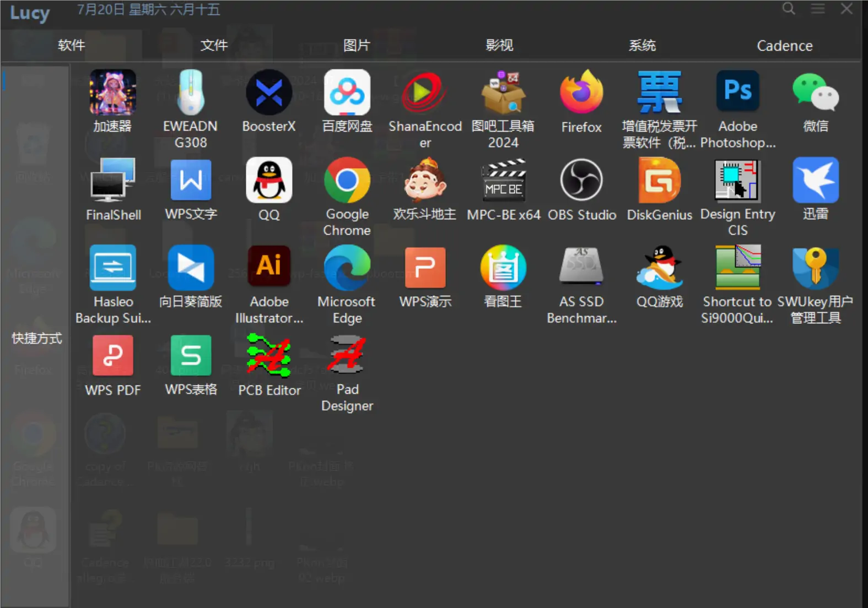Open MPC-BE x64 player
This screenshot has height=608, width=868.
(503, 180)
